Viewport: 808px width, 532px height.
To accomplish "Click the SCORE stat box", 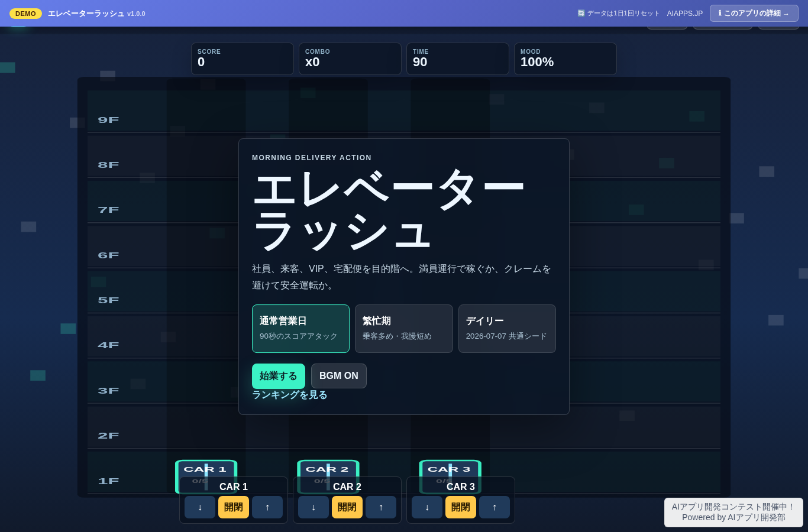I will coord(243,59).
